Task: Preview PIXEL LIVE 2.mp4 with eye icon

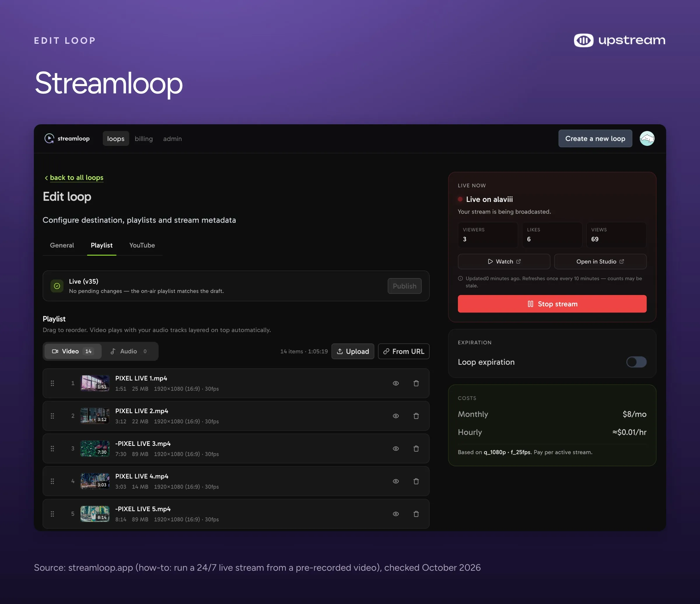Action: click(395, 416)
